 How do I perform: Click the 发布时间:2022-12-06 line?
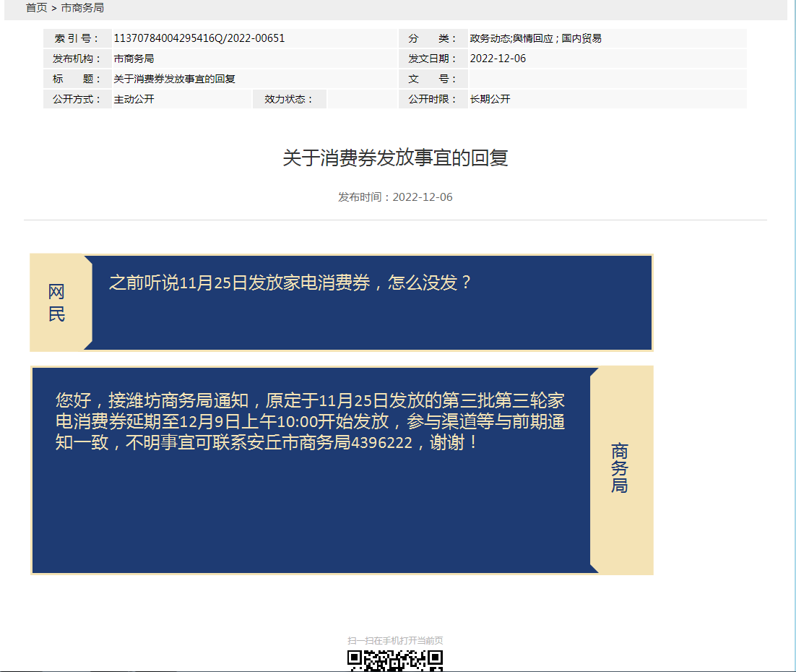(x=395, y=197)
